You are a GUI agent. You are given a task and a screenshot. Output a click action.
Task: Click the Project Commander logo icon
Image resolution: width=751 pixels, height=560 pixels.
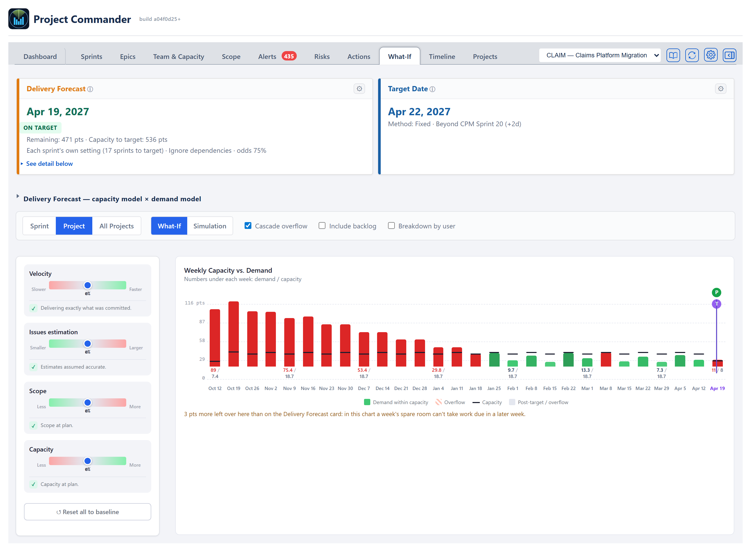pos(19,19)
